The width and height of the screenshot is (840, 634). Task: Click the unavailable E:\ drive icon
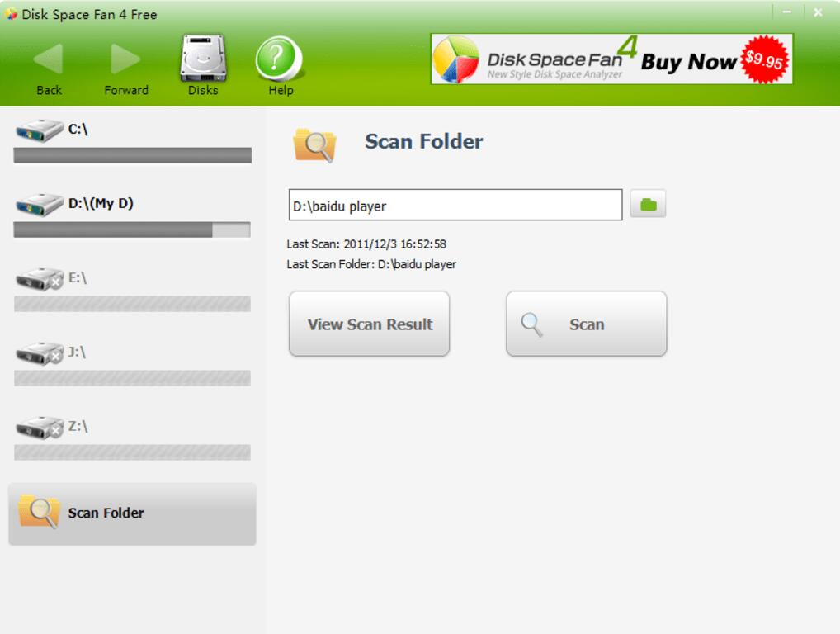point(39,280)
